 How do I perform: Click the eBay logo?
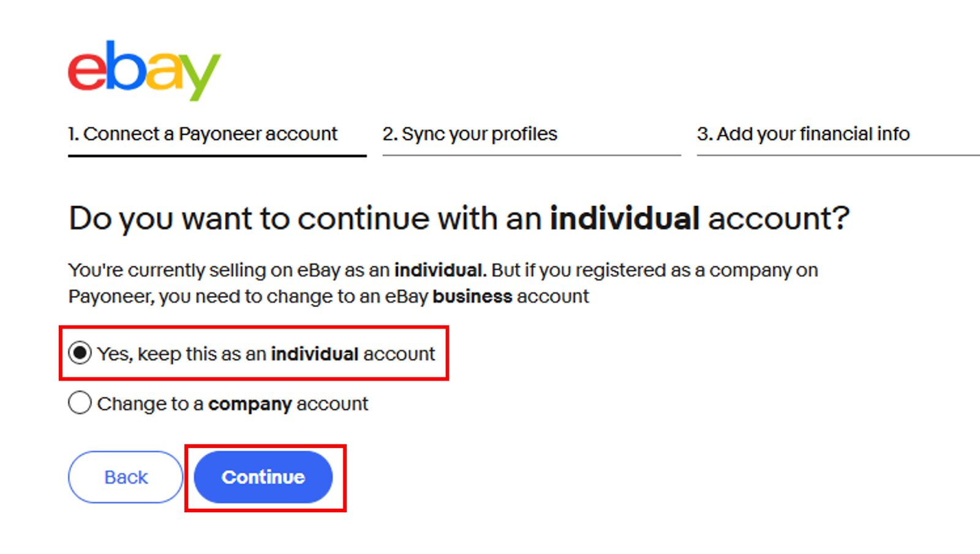pyautogui.click(x=144, y=70)
